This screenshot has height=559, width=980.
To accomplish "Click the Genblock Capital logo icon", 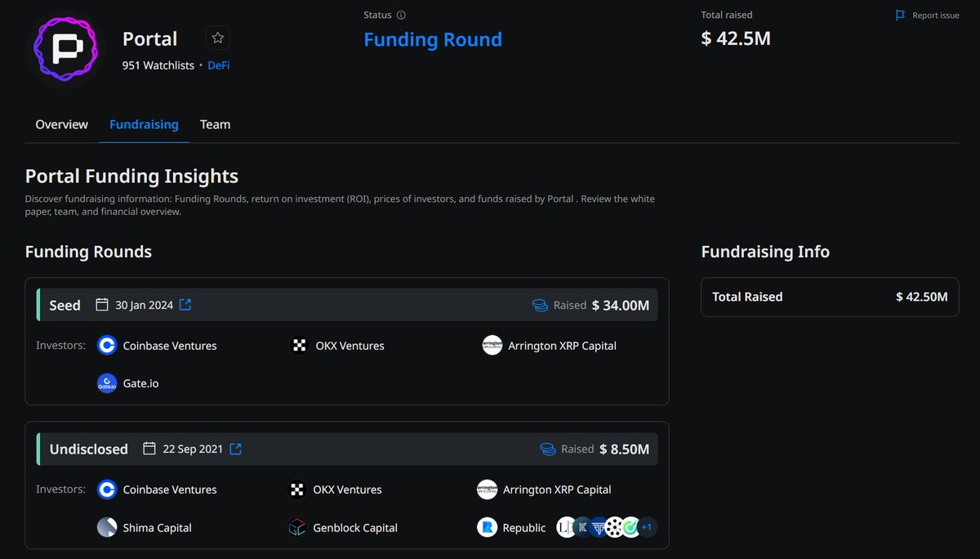I will (x=297, y=528).
